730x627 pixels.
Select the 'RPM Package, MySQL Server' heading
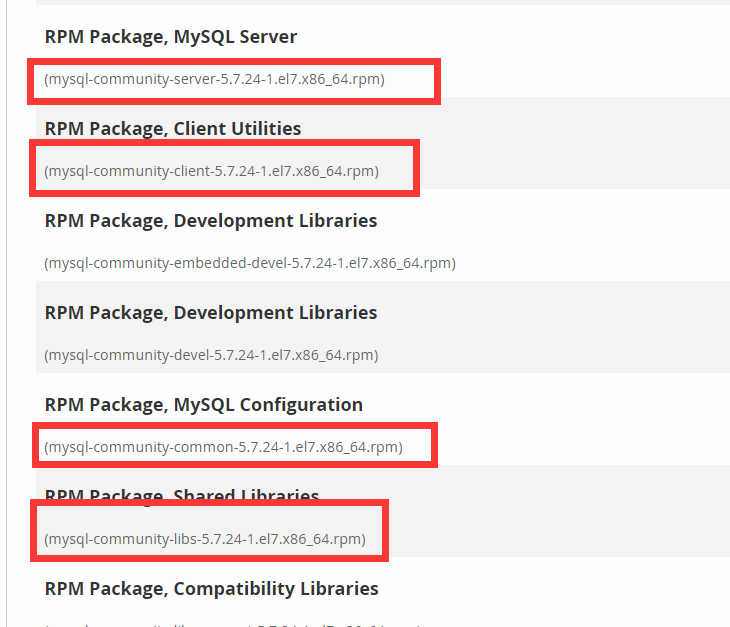click(x=170, y=37)
